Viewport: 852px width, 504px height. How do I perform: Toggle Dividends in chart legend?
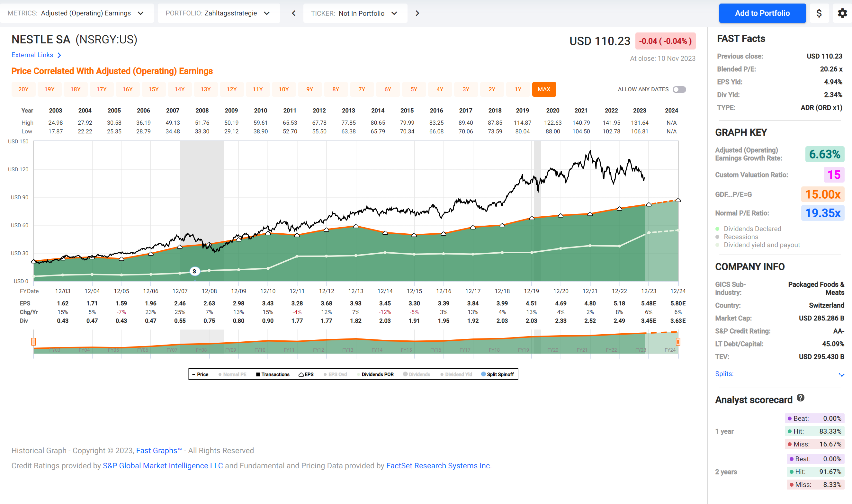point(416,374)
